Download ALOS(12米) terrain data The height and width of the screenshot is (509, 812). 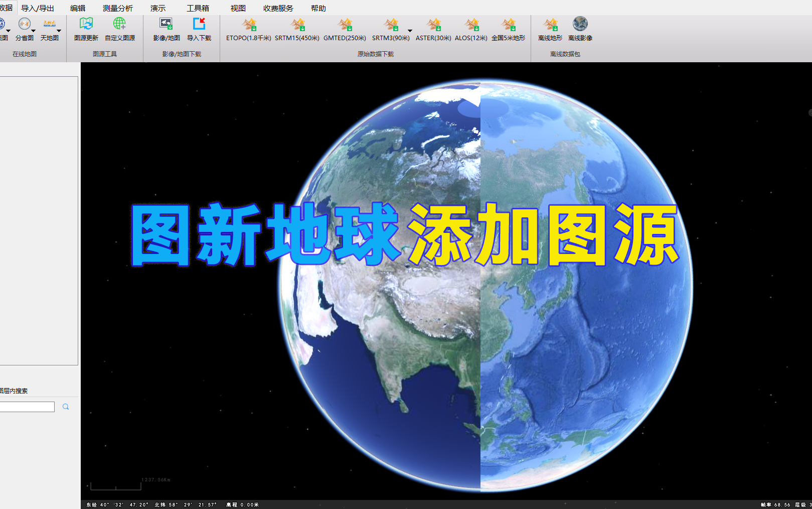pos(471,29)
